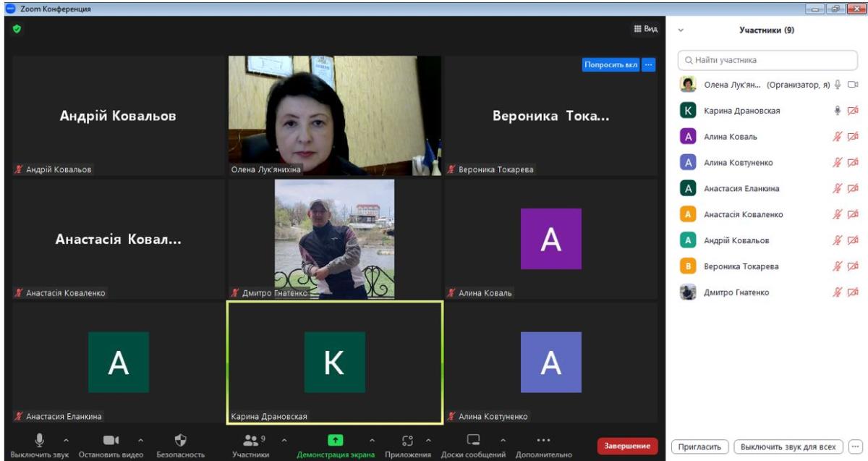The height and width of the screenshot is (461, 868).
Task: Open the Дополнительно more options icon
Action: click(543, 440)
